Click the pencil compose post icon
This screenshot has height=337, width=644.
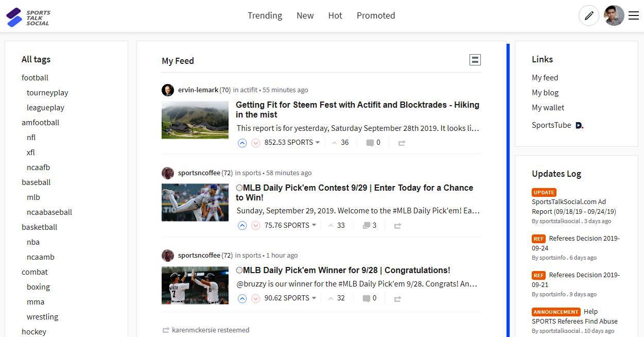[x=589, y=15]
